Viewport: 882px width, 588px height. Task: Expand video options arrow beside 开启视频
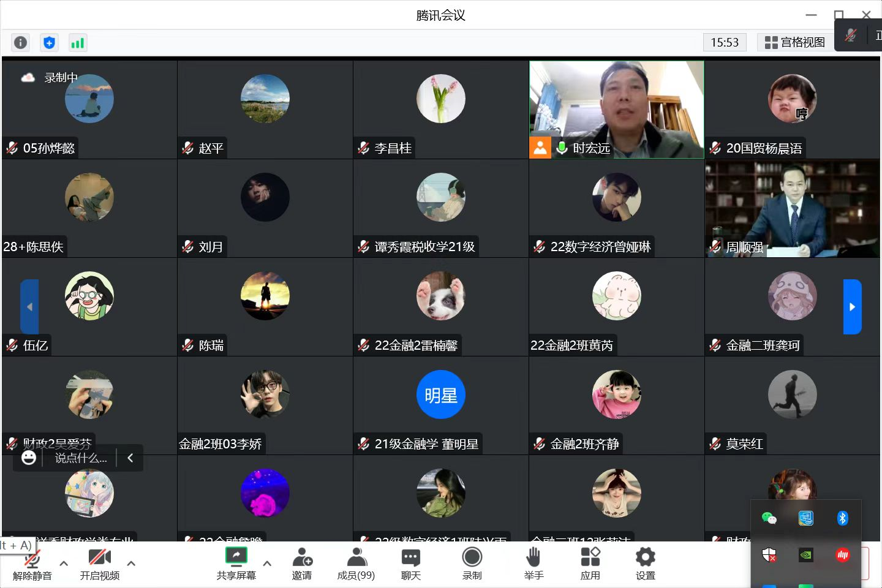click(x=131, y=563)
